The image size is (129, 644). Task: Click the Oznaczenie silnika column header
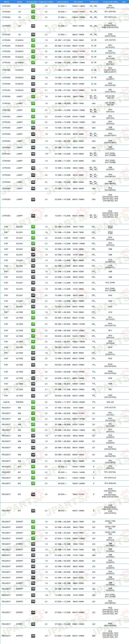(111, 2)
